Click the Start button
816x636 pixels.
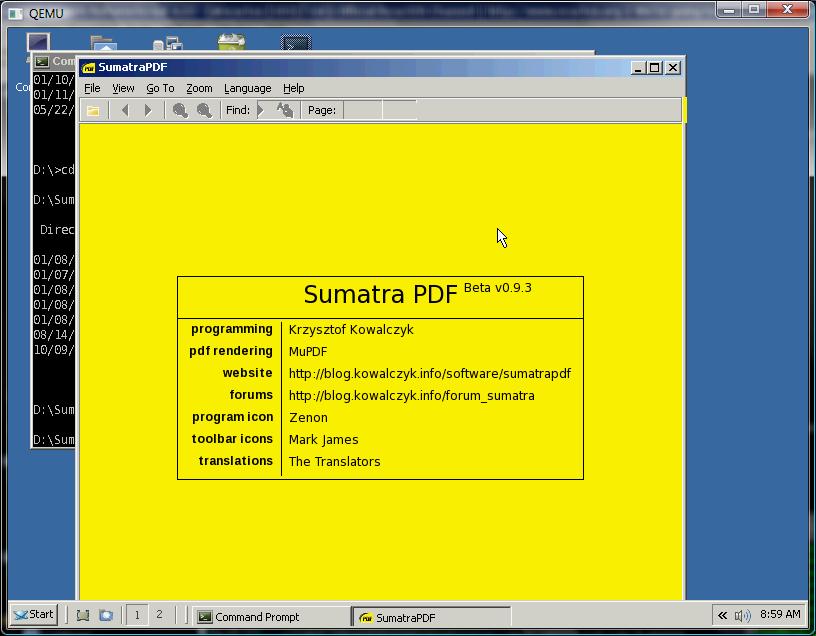pos(34,615)
